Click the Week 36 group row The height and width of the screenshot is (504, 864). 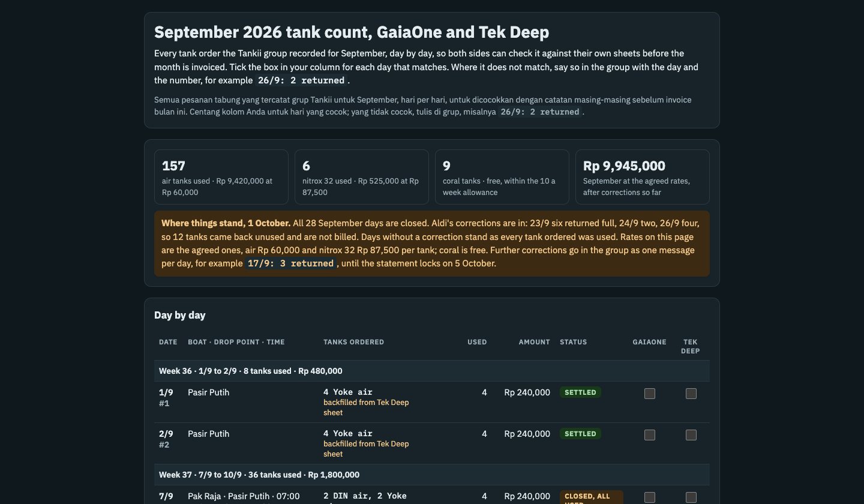(x=432, y=371)
